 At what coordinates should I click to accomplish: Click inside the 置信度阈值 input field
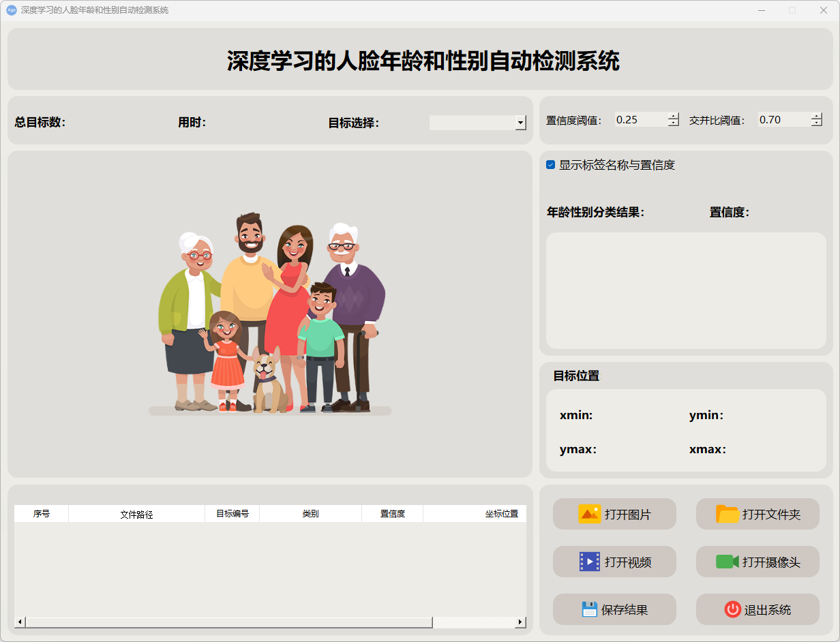point(640,120)
